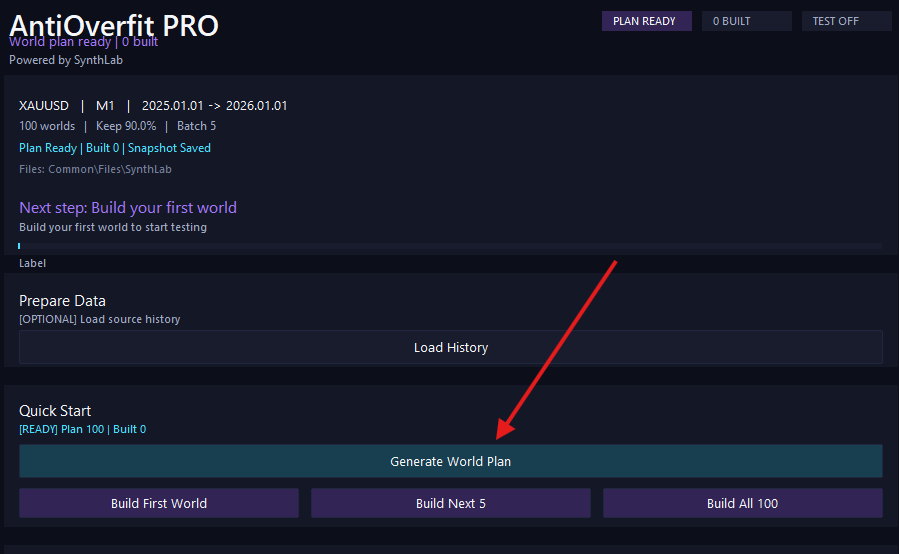The width and height of the screenshot is (899, 554).
Task: Click the 'Quick Start' section heading
Action: 55,411
